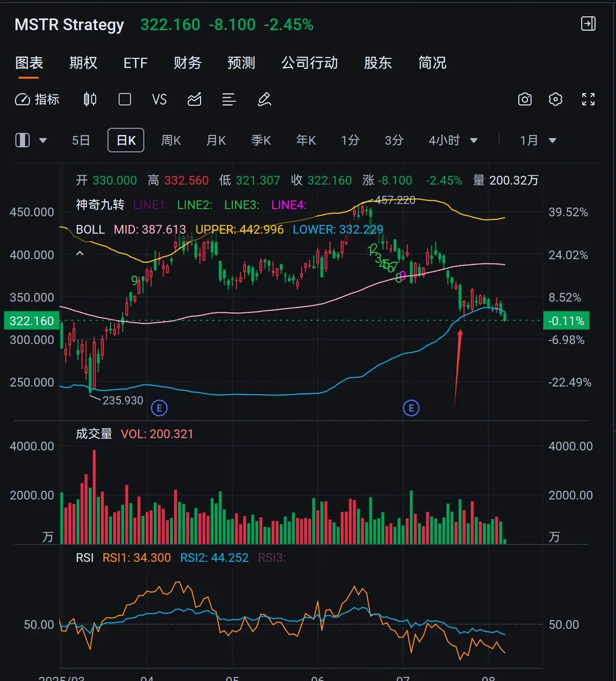Change candlestick chart style icon

(x=90, y=100)
